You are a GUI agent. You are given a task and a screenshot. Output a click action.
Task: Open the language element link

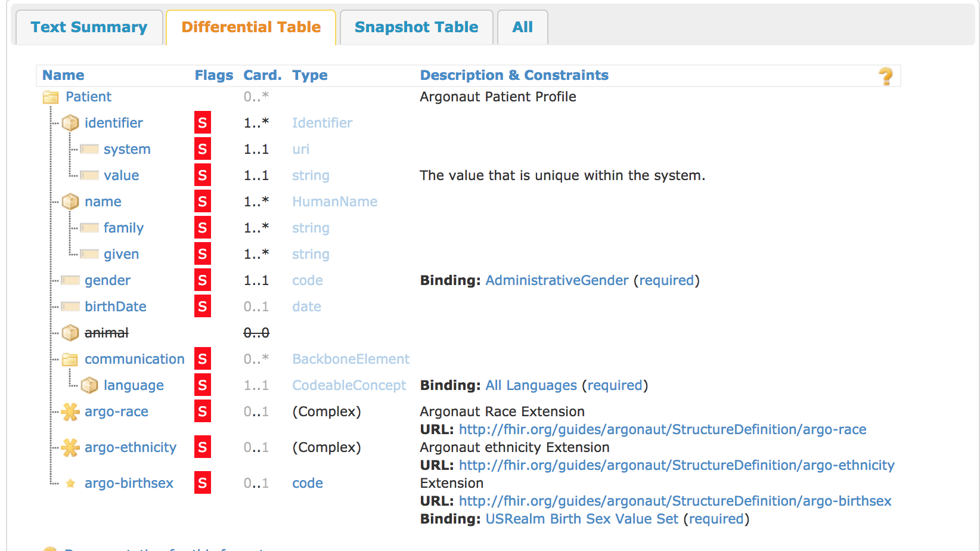pos(134,385)
